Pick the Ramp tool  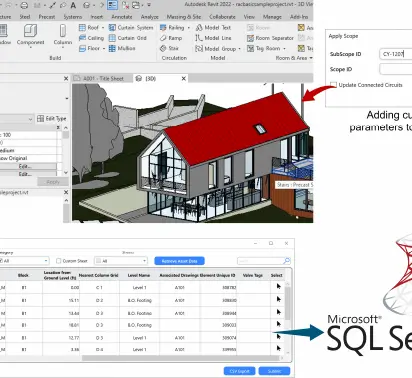171,38
